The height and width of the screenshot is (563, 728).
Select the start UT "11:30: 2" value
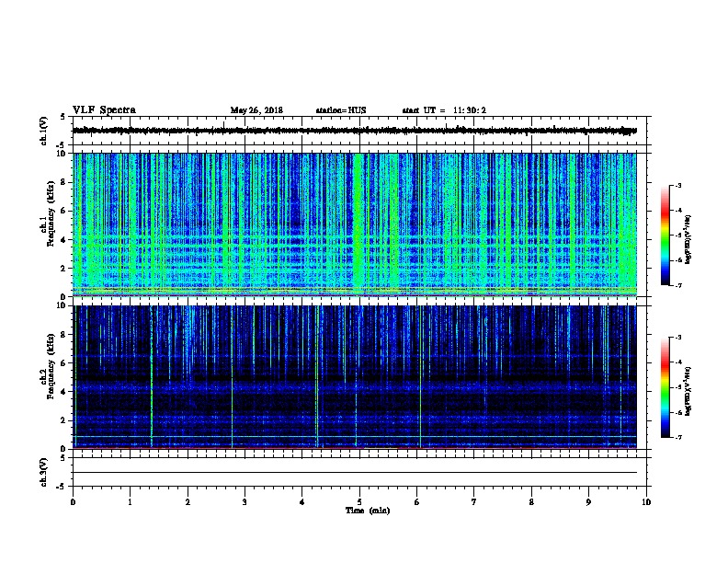[470, 110]
